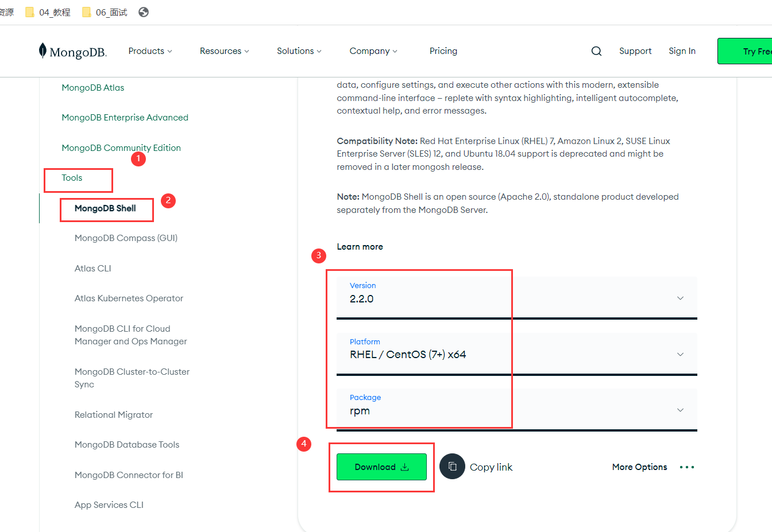772x532 pixels.
Task: Open the Platform RHEL / CentOS dropdown
Action: click(x=516, y=354)
